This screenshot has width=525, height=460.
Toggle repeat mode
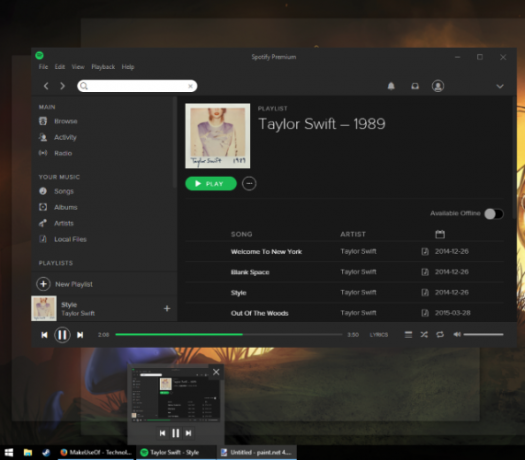(x=440, y=334)
